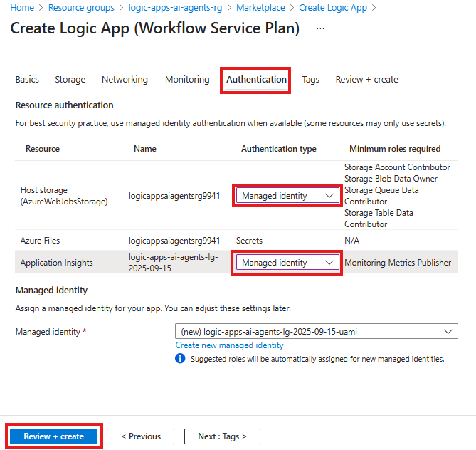Open the ellipsis menu next to page title
Image resolution: width=476 pixels, height=450 pixels.
tap(320, 29)
